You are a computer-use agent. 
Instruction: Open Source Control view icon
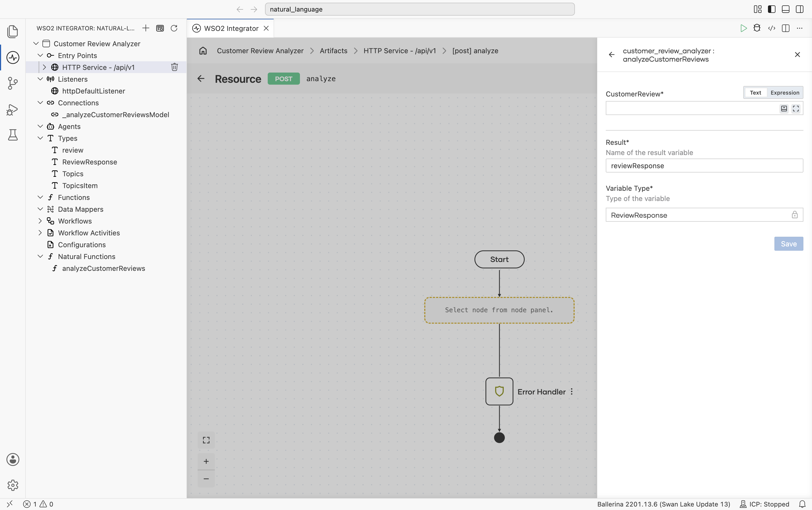(12, 83)
